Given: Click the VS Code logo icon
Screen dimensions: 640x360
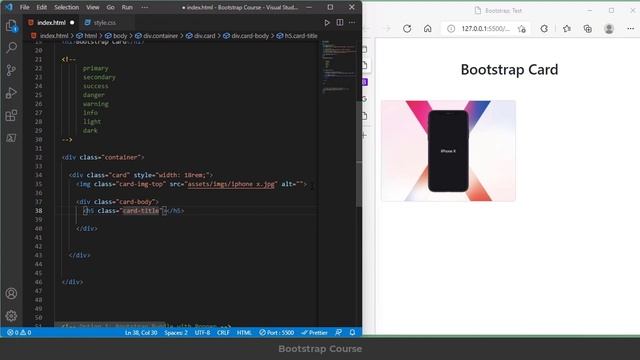Looking at the screenshot, I should 9,7.
